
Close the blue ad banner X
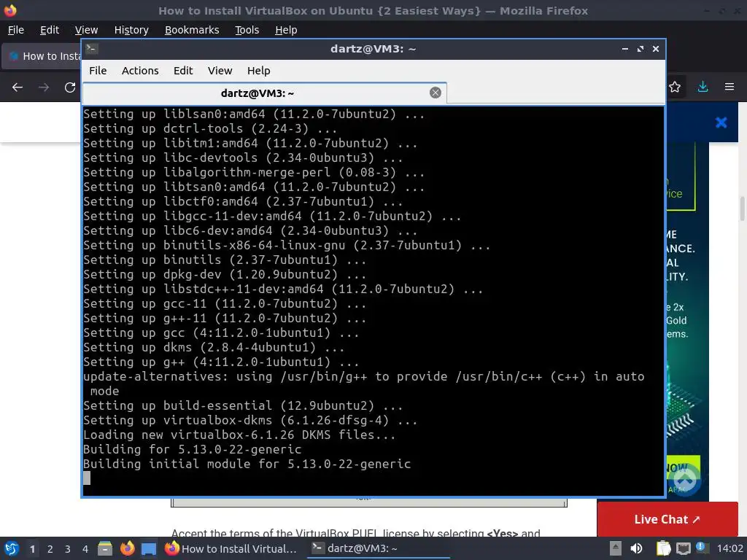pos(721,122)
